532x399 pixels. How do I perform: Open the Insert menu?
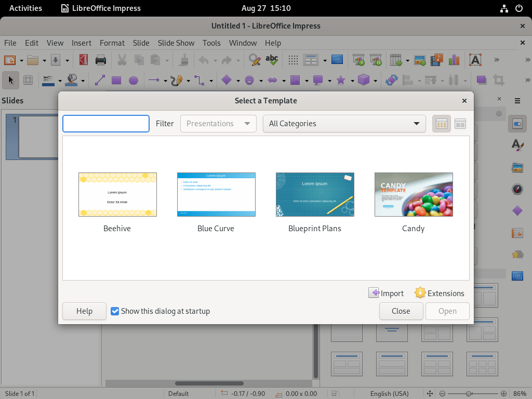pyautogui.click(x=82, y=43)
